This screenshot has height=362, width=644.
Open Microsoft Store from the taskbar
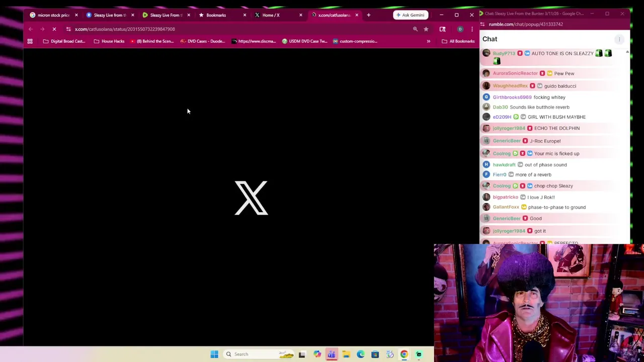coord(375,354)
